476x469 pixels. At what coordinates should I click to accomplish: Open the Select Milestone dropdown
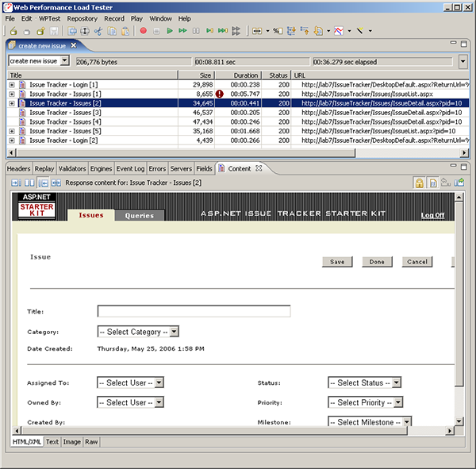point(407,421)
